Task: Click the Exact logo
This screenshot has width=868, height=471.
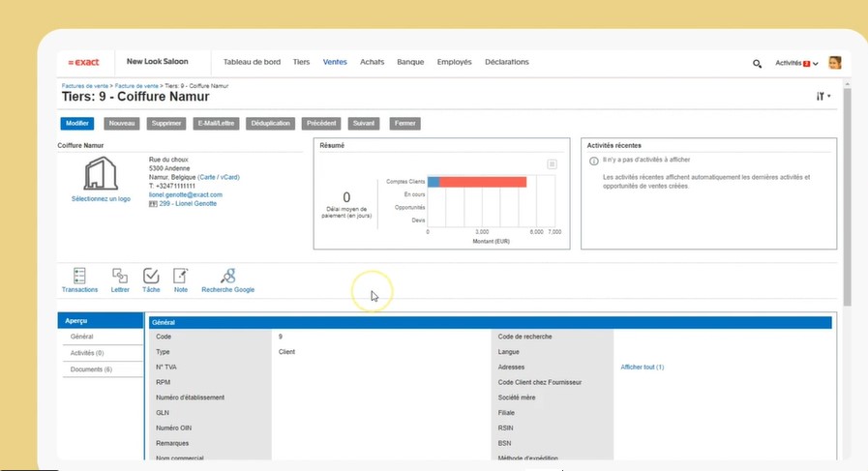Action: [x=83, y=63]
